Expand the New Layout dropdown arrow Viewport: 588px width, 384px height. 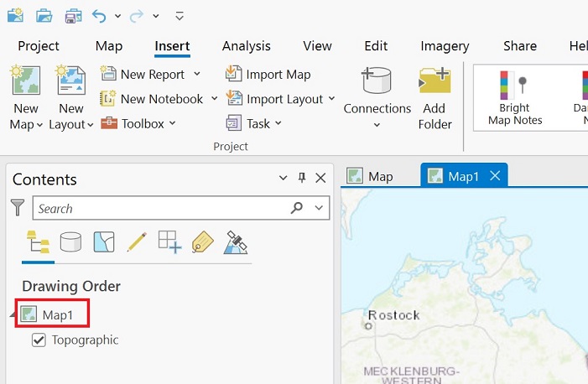pos(90,125)
